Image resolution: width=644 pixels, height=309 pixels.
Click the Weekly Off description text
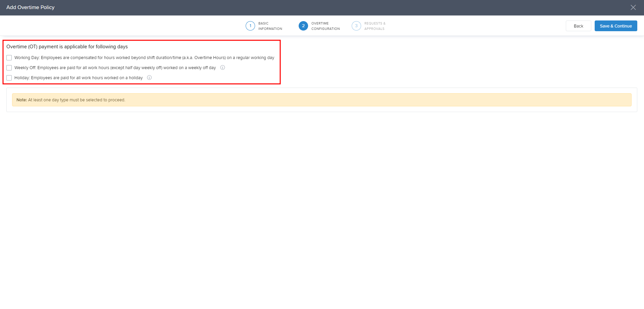point(115,68)
